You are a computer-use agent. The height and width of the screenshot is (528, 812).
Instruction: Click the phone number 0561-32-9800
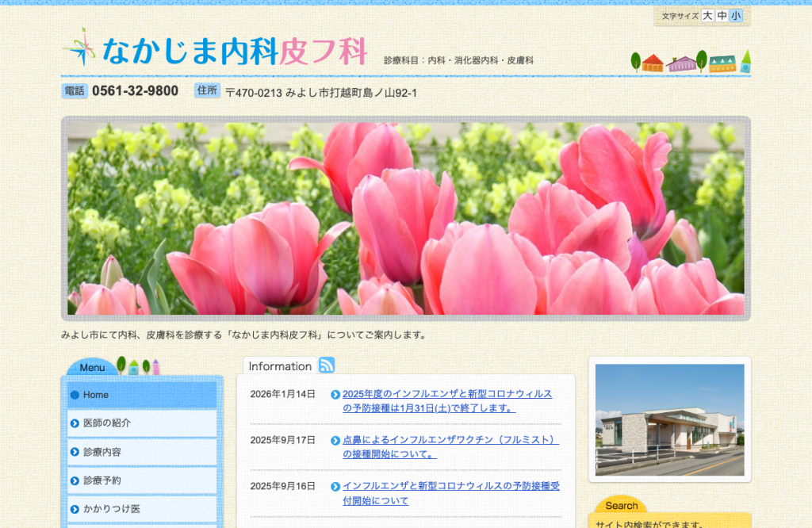[x=135, y=91]
